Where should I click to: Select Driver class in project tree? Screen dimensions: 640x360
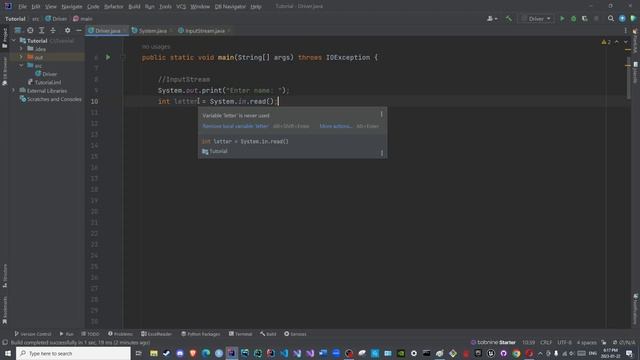[46, 74]
